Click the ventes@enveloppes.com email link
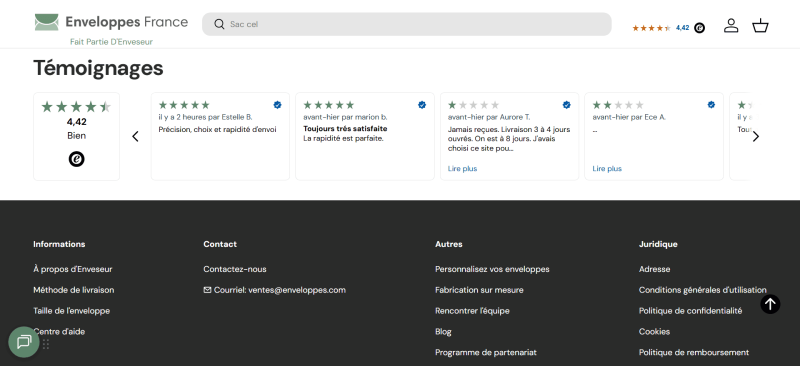The height and width of the screenshot is (366, 800). [297, 290]
